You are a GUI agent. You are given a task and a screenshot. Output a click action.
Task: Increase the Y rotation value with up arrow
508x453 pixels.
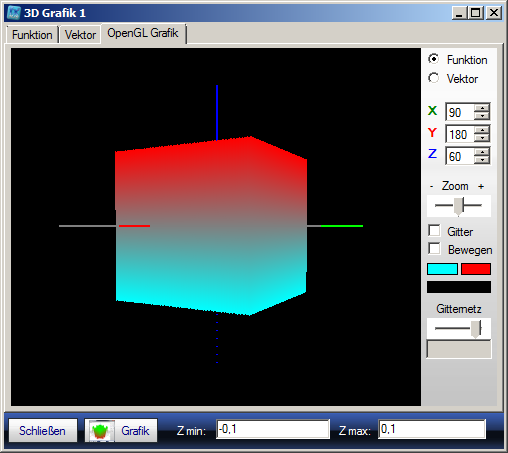coord(482,130)
